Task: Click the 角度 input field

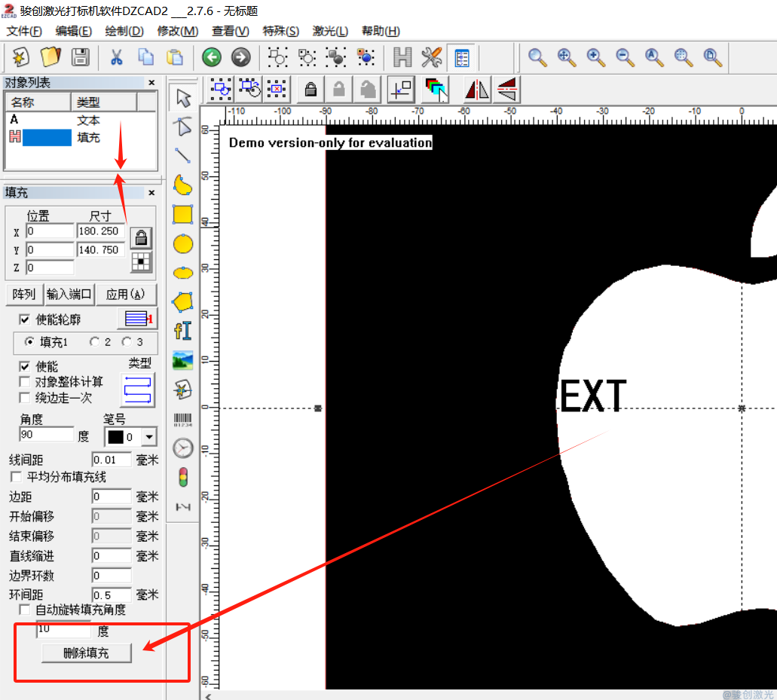Action: [46, 435]
